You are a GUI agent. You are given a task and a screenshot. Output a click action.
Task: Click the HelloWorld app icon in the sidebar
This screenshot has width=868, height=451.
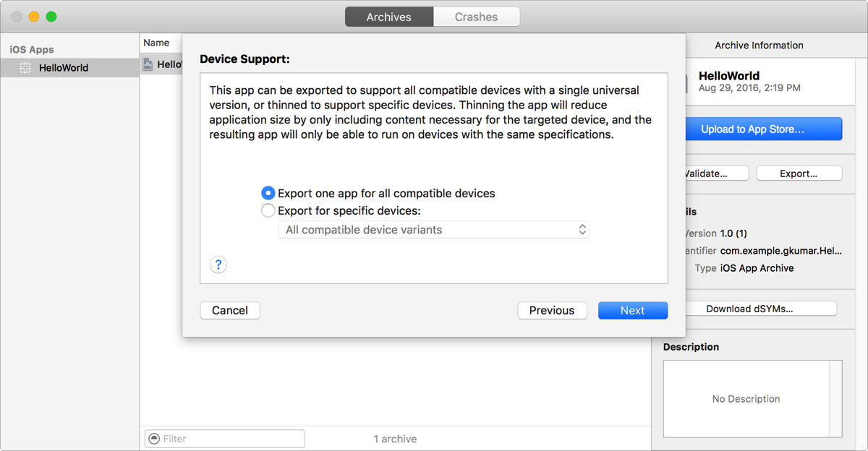(25, 68)
